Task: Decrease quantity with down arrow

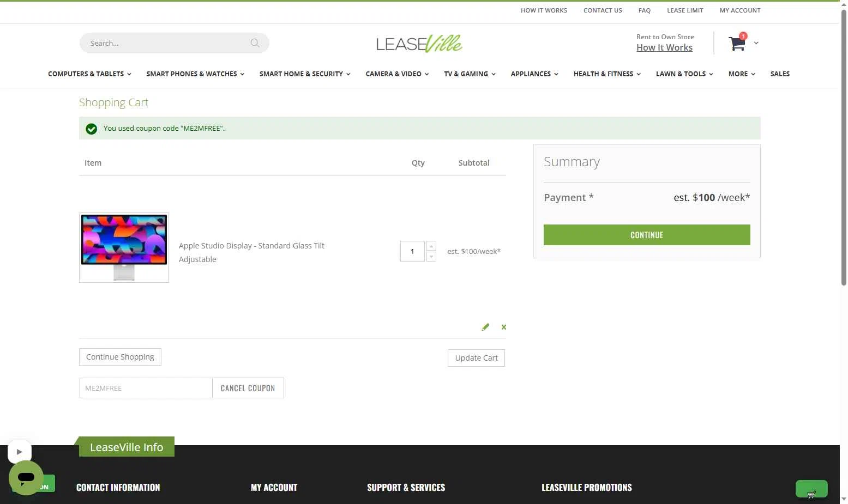Action: (x=431, y=257)
